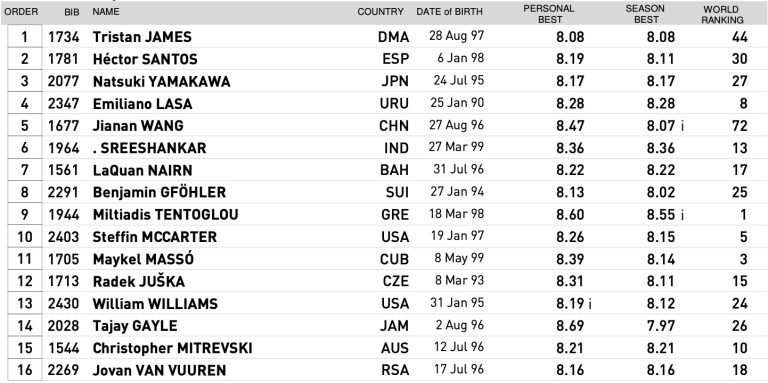Screen dimensions: 768x383
Task: Select Maykel MASSÓ name cell
Action: (143, 259)
